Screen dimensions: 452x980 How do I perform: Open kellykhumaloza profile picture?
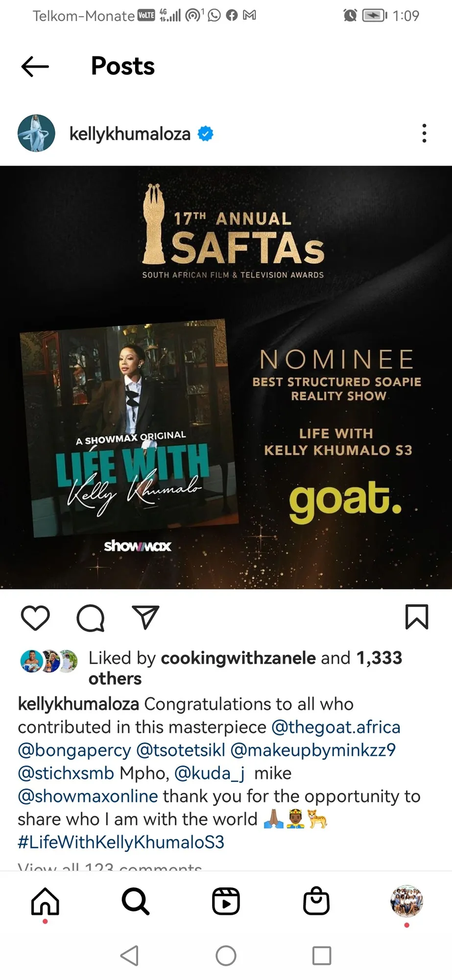pyautogui.click(x=36, y=133)
